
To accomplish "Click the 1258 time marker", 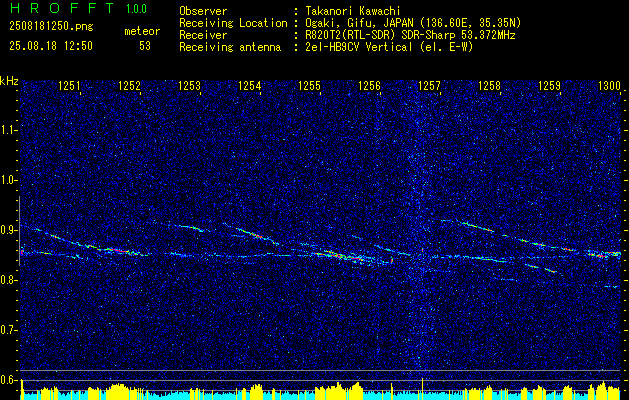I will tap(489, 85).
